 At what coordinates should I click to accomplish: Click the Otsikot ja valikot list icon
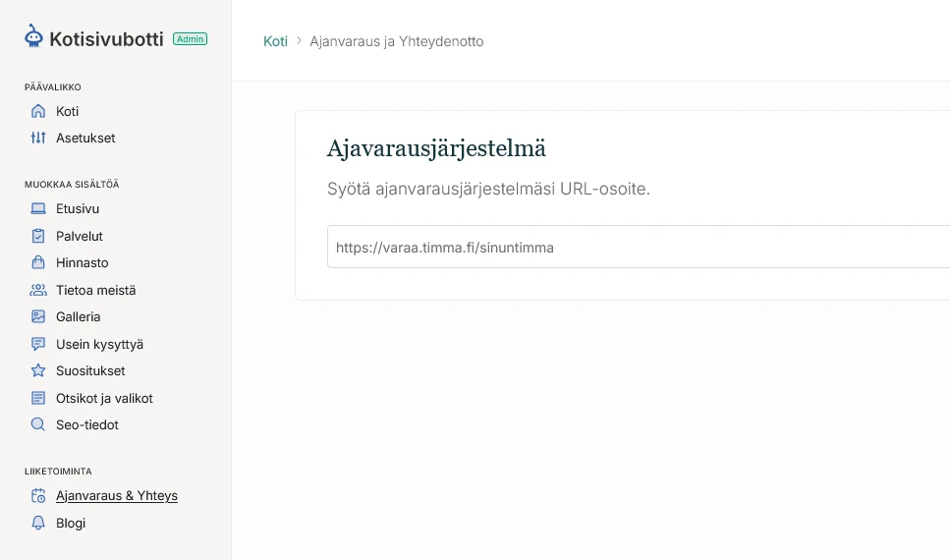coord(38,398)
